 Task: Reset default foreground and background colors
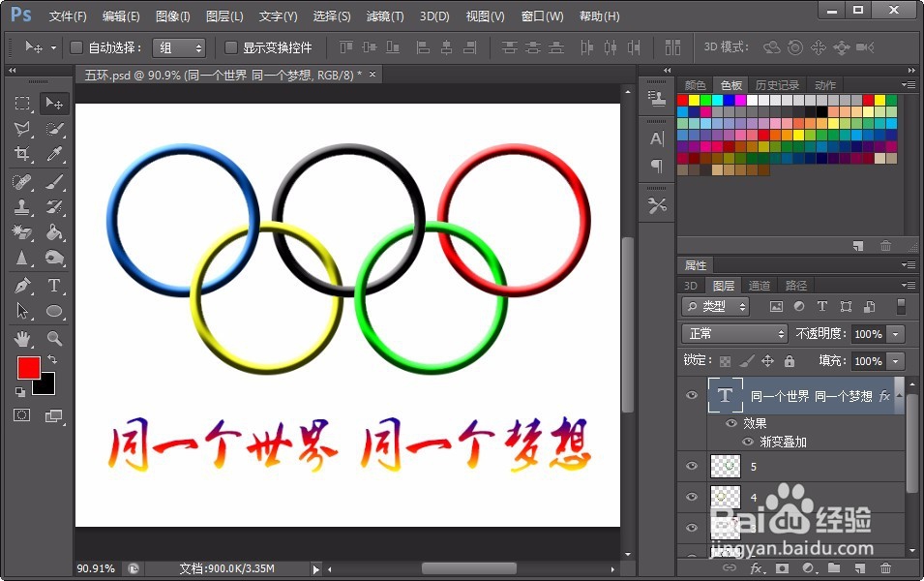pos(20,391)
